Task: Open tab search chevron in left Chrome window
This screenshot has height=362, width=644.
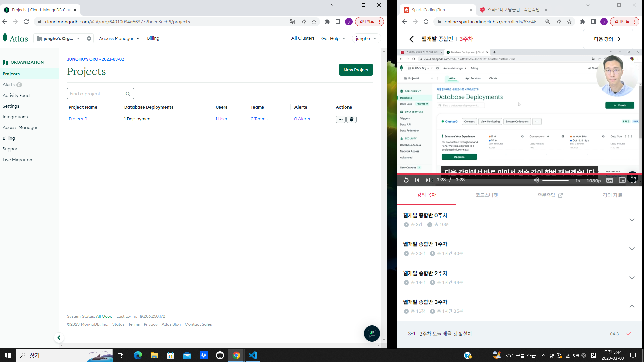Action: (333, 5)
